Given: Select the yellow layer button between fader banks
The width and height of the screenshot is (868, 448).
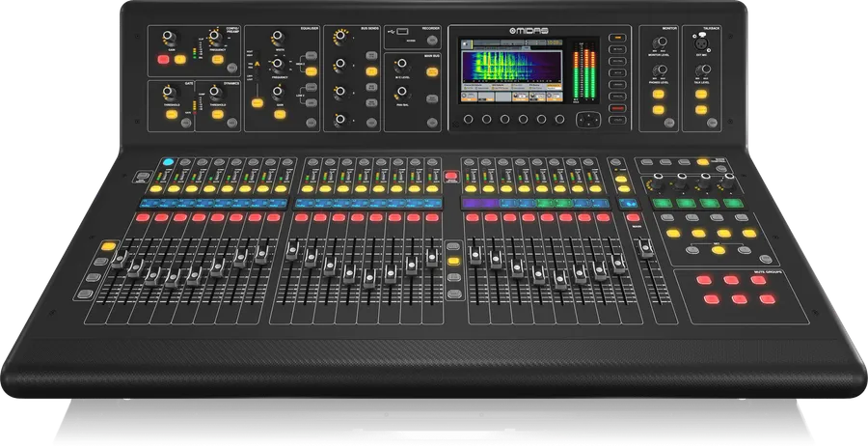Looking at the screenshot, I should tap(454, 261).
